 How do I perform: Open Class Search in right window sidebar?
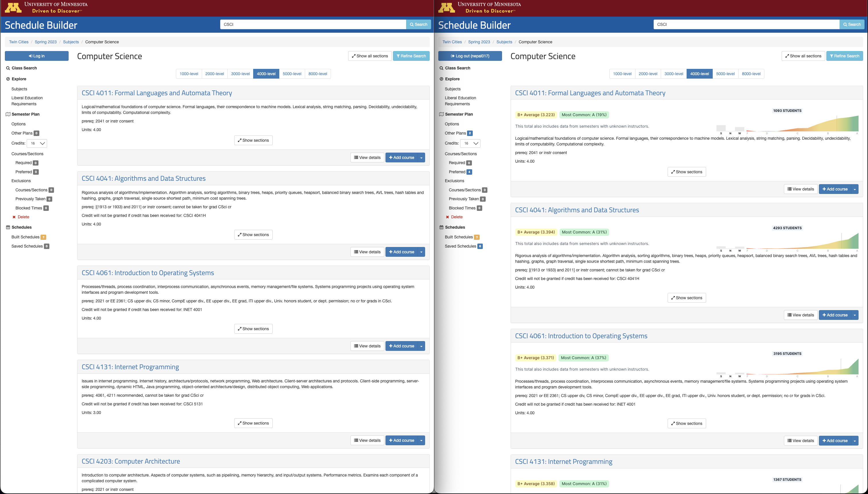455,68
